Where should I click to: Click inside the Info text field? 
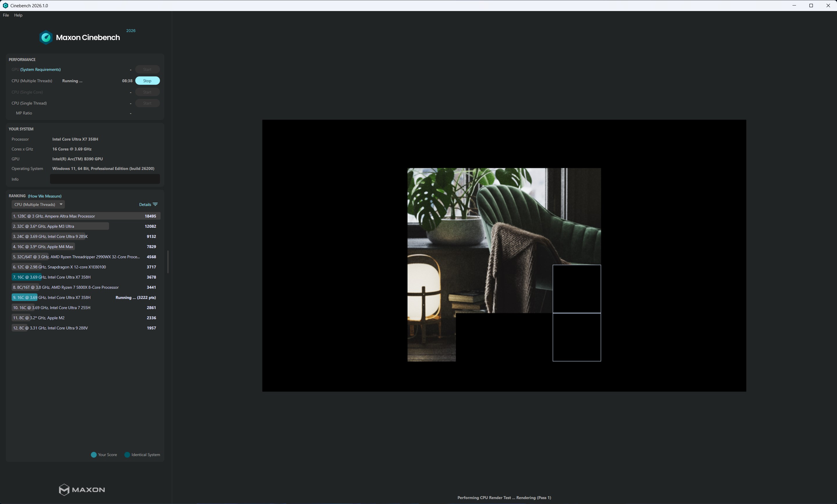[x=104, y=179]
